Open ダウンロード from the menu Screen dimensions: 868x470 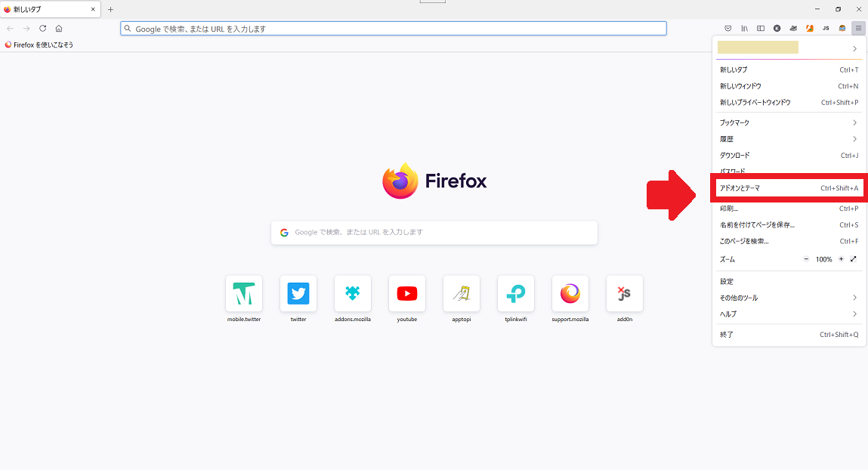tap(789, 156)
